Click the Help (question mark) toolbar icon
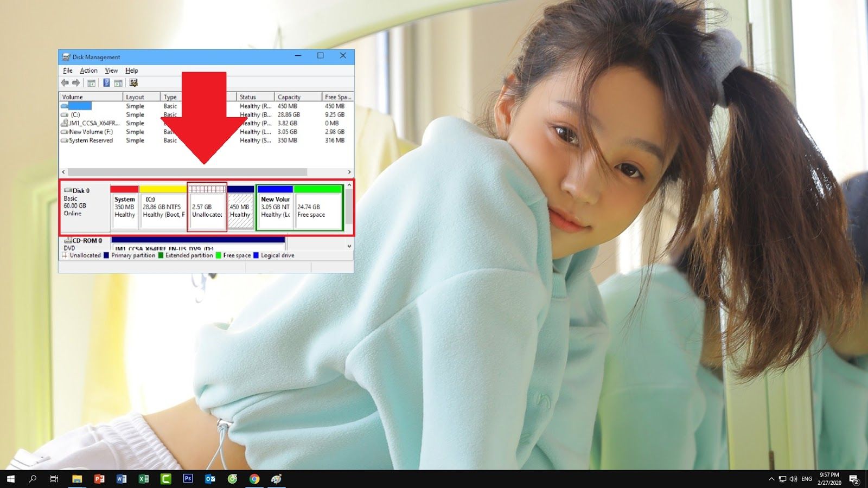 [106, 82]
